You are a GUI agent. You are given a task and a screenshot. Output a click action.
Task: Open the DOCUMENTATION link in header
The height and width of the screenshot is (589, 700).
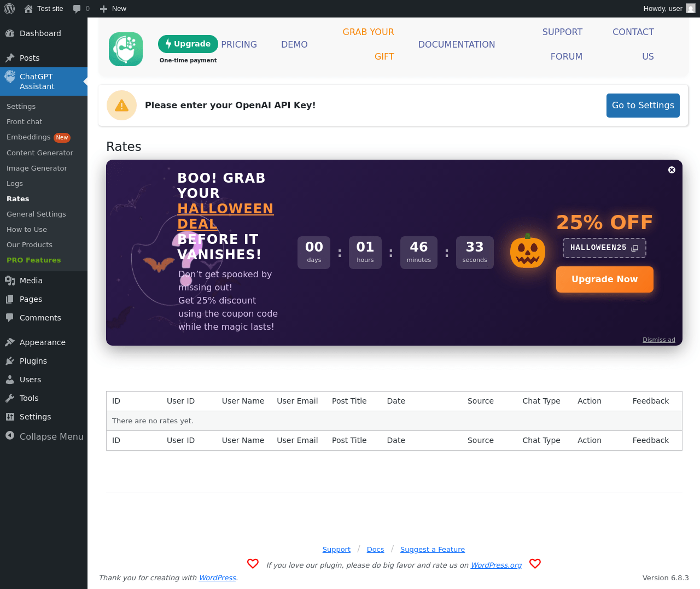pos(457,45)
